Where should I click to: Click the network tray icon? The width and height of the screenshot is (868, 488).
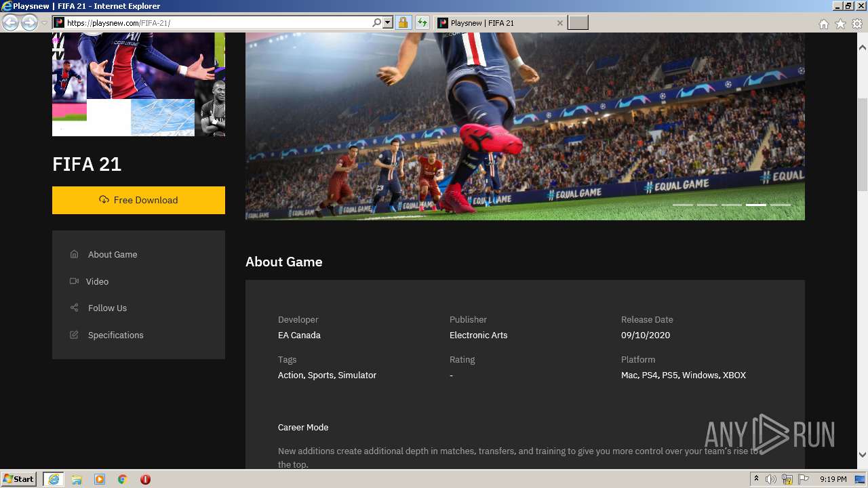click(x=787, y=479)
